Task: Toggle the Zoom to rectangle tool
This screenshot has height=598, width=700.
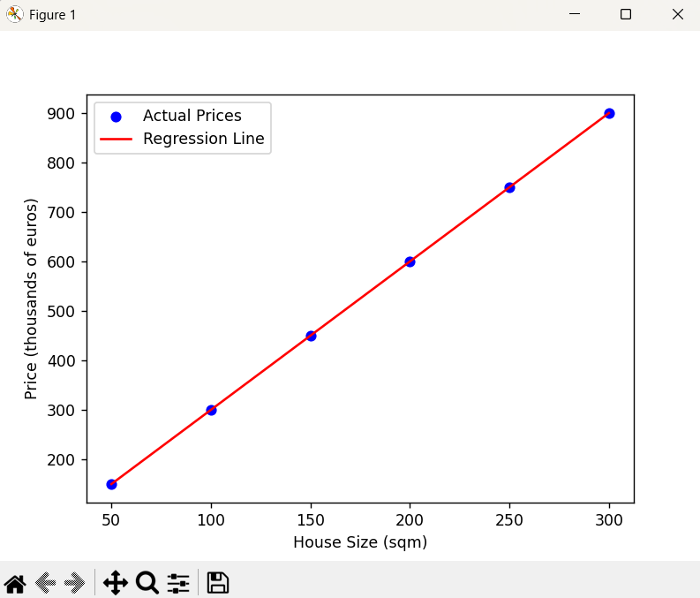Action: coord(147,583)
